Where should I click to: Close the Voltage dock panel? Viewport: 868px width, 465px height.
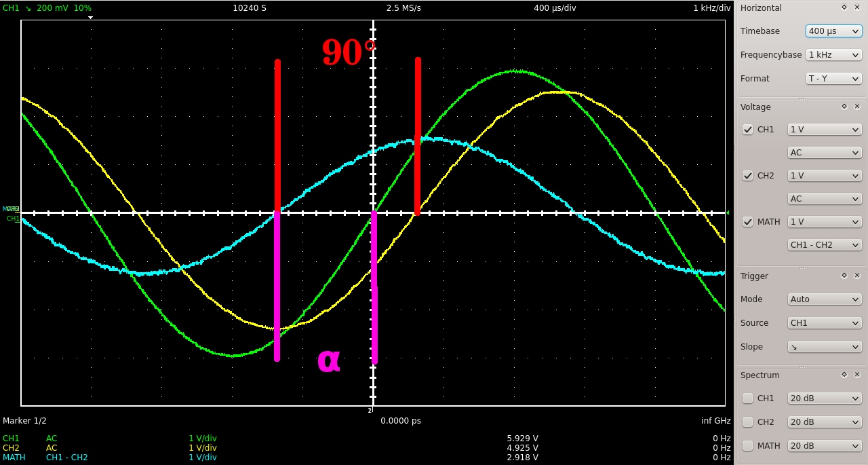click(857, 107)
